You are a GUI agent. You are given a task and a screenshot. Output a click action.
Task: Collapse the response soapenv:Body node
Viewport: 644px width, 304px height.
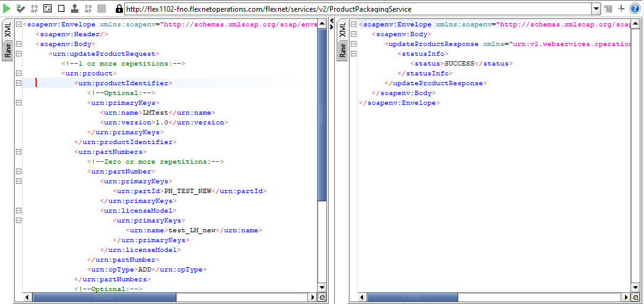click(353, 34)
